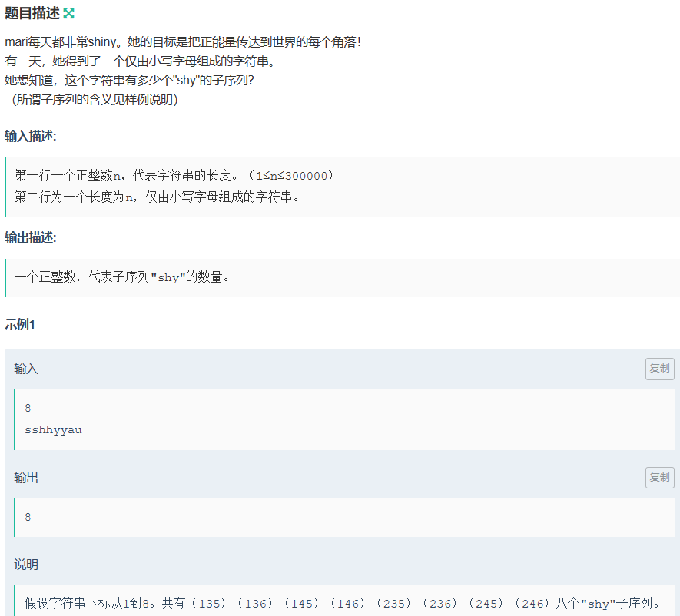Click the 示例1 heading
The image size is (680, 616).
[x=20, y=324]
